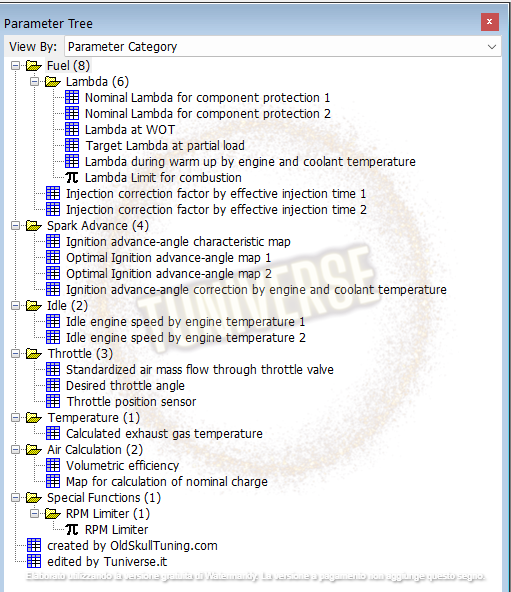Collapse the Lambda (6) subfolder
The image size is (511, 592).
click(34, 82)
